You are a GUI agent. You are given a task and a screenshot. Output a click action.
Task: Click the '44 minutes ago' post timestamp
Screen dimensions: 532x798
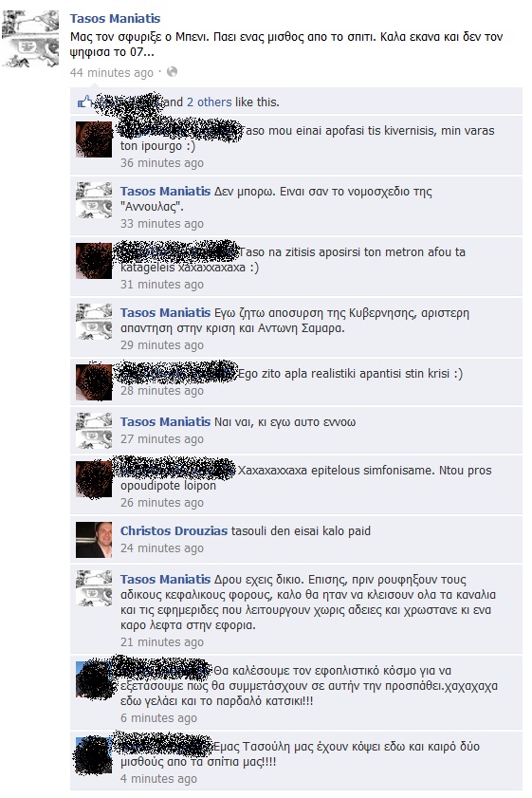tap(111, 73)
